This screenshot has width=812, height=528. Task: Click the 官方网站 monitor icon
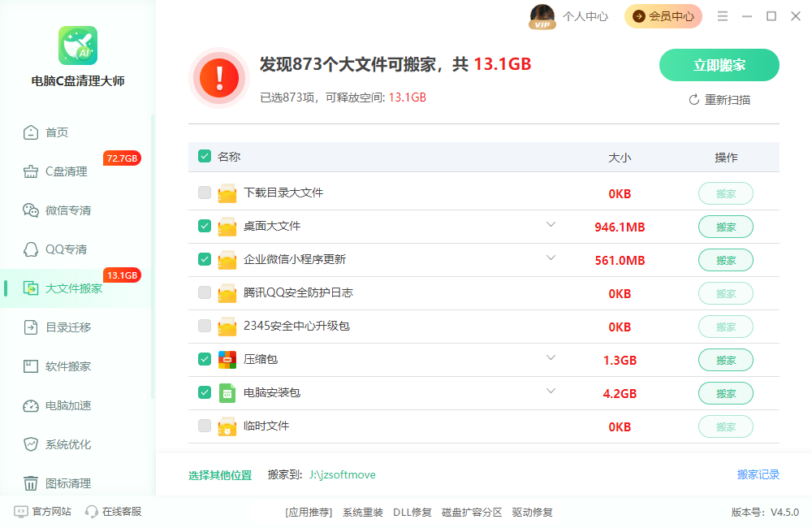[x=21, y=512]
